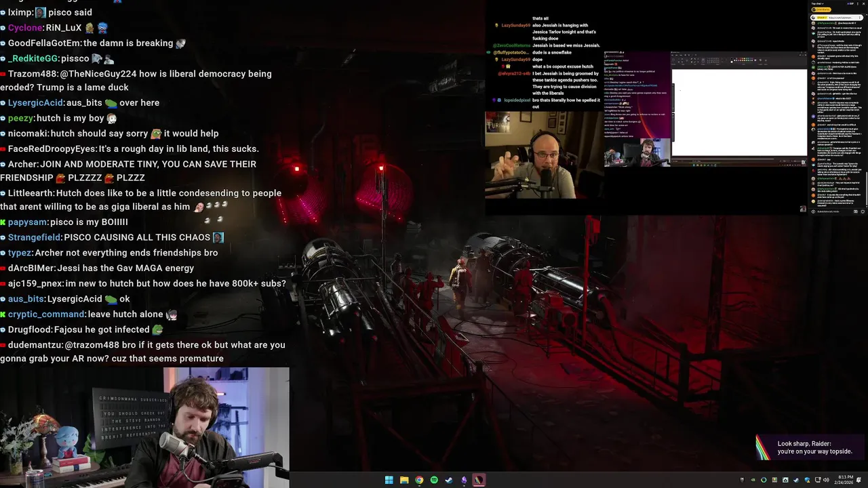Click 'elvyra212-s4b' chat message

coord(550,83)
